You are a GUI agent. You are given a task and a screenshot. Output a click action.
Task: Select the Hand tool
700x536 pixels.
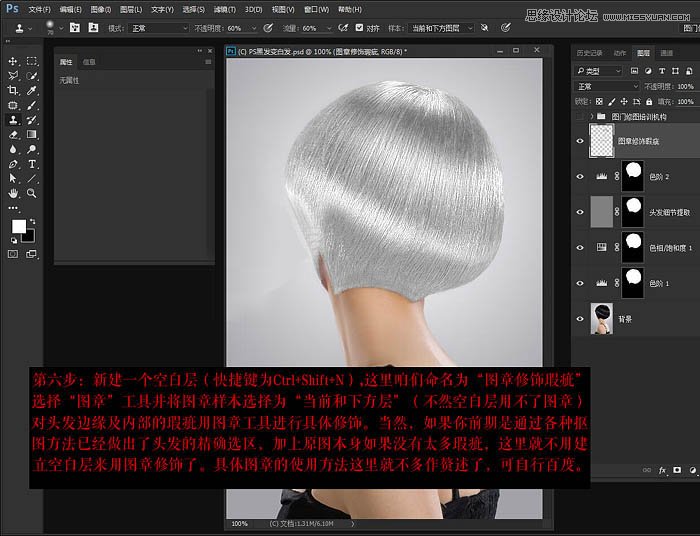[13, 192]
